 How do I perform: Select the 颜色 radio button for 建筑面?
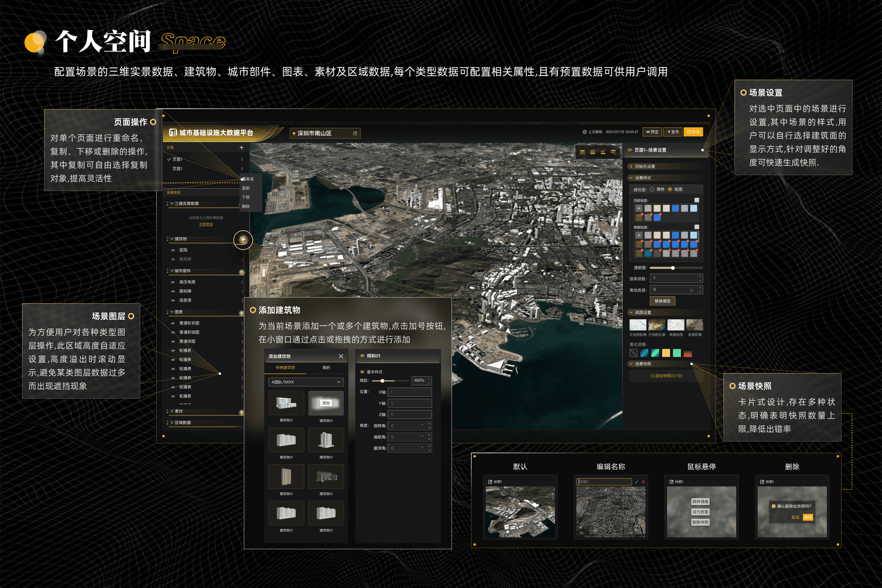pos(652,189)
